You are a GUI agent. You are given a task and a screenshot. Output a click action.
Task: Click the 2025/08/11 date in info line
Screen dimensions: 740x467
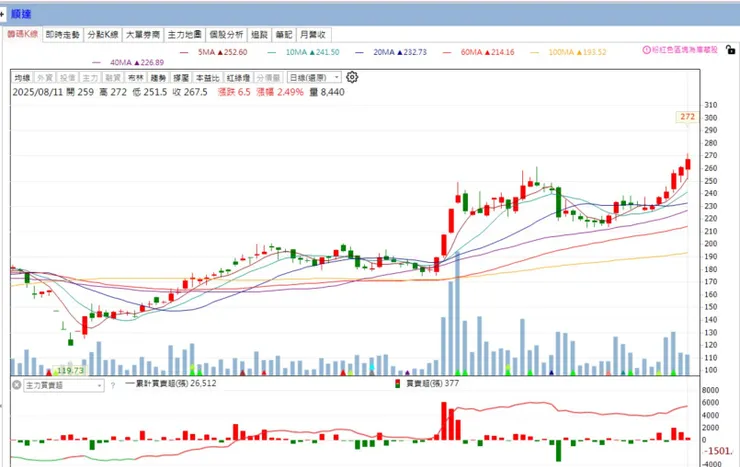pos(38,92)
